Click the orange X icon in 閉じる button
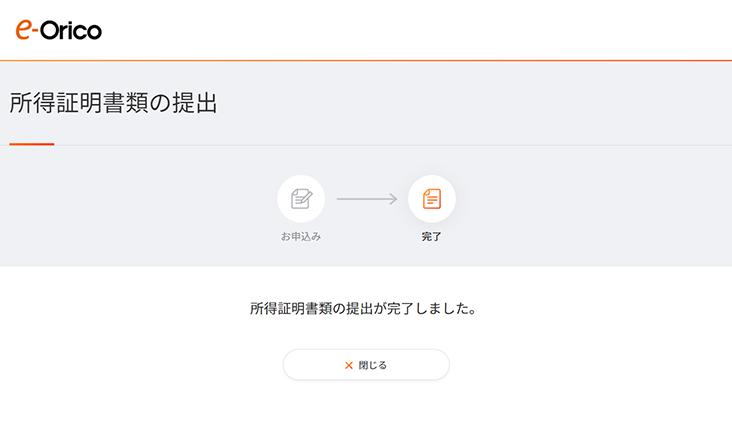 (348, 365)
